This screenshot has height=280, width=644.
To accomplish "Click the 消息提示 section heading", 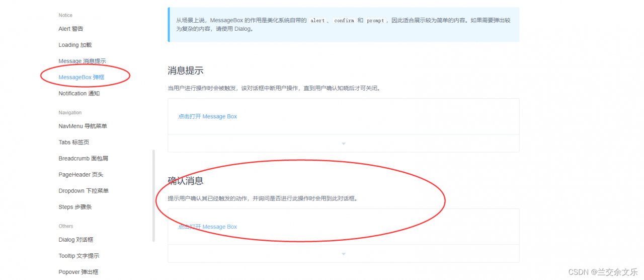I will 186,71.
